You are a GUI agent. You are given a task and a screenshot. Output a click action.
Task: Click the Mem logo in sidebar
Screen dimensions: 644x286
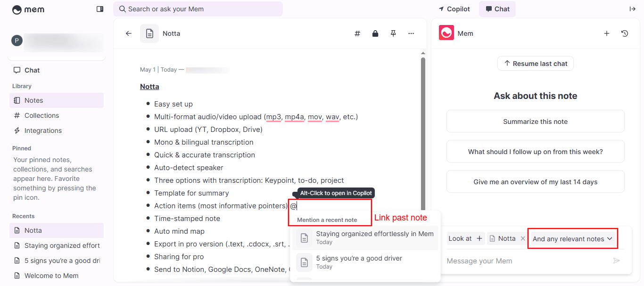coord(28,9)
